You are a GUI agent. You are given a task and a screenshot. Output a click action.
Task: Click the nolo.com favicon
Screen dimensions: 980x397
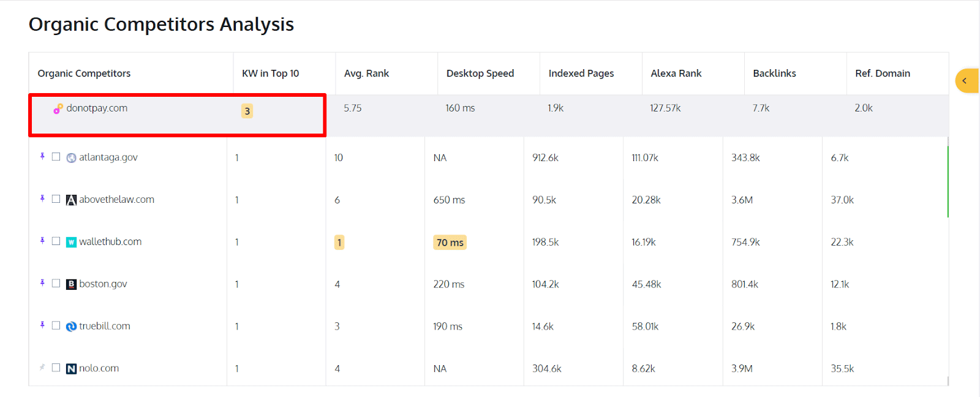click(x=71, y=369)
